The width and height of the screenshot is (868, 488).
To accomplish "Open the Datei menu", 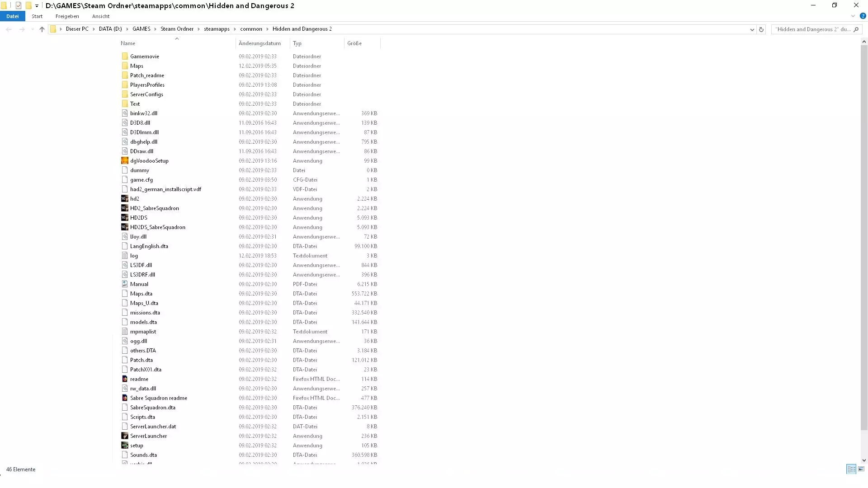I will (12, 16).
